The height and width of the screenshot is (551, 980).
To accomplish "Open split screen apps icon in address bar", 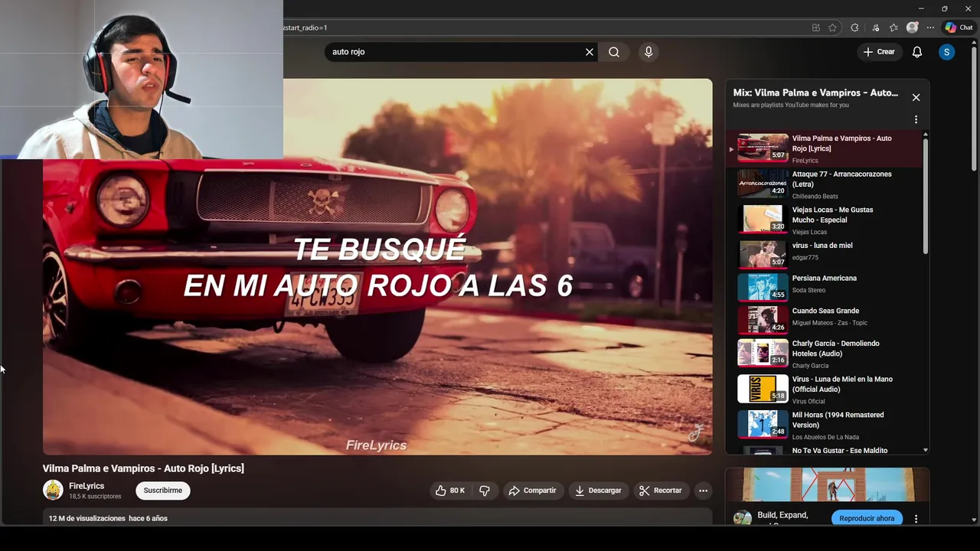I will tap(816, 28).
